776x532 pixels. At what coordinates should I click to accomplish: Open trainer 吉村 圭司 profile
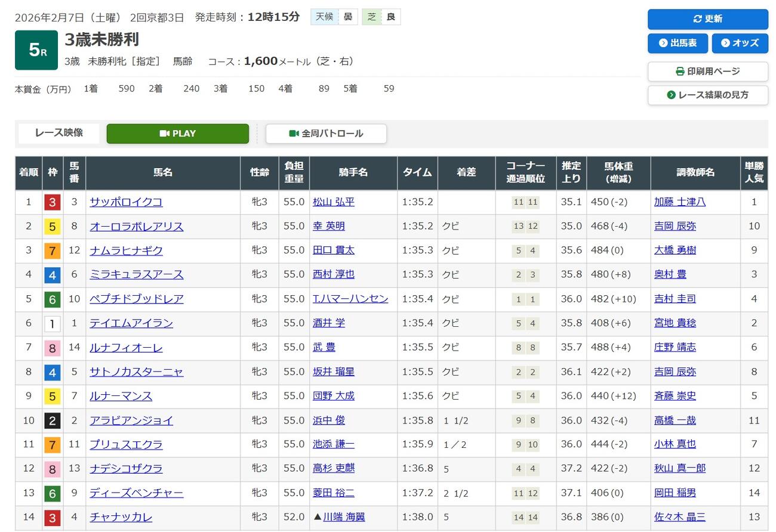pos(675,299)
